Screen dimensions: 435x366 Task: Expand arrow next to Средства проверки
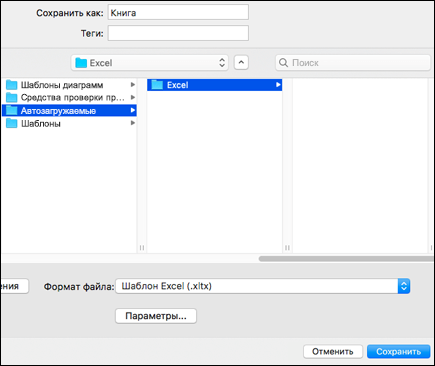(x=132, y=97)
